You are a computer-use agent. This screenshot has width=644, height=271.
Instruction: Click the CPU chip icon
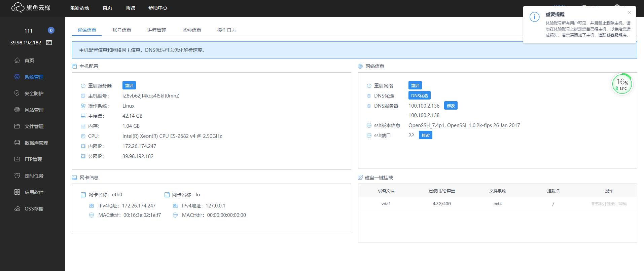(x=83, y=136)
